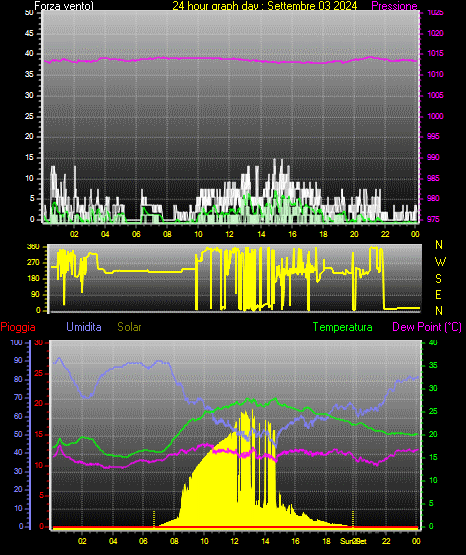
Task: Click the 12 hour tick on wind chart
Action: [x=229, y=234]
